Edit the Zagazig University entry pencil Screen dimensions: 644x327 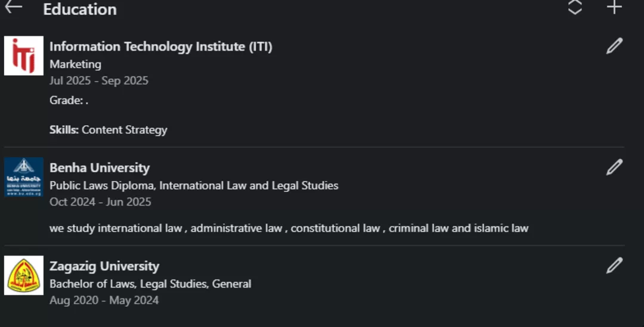tap(614, 266)
